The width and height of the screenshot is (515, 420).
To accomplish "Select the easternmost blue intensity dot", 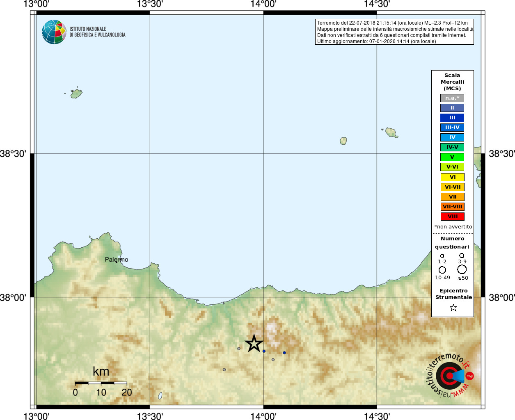I will 284,353.
